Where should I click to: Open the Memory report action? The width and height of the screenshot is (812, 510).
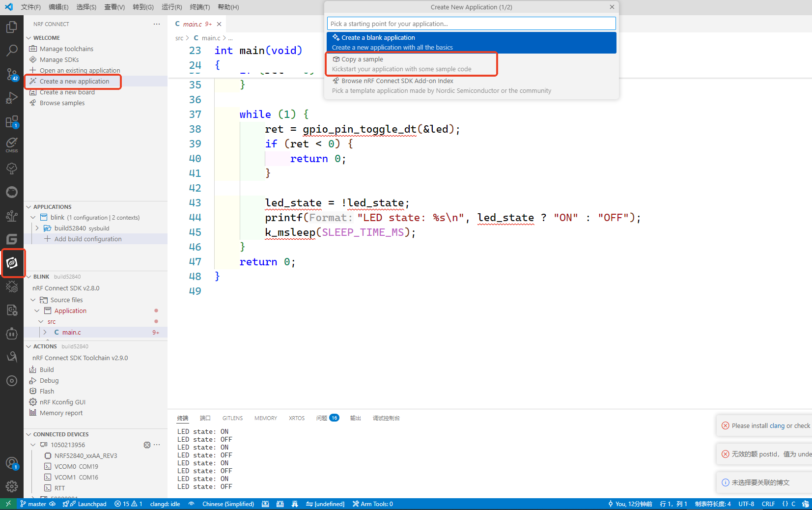pos(61,413)
